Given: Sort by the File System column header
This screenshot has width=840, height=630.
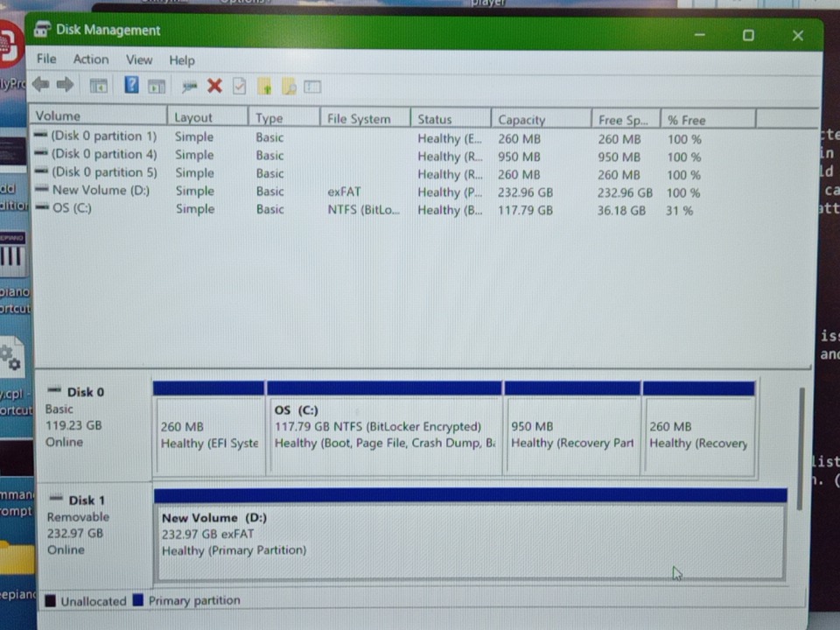Looking at the screenshot, I should 366,118.
